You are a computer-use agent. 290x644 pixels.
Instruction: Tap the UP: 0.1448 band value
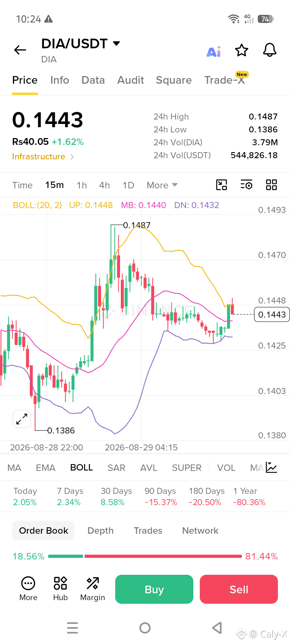pos(91,205)
